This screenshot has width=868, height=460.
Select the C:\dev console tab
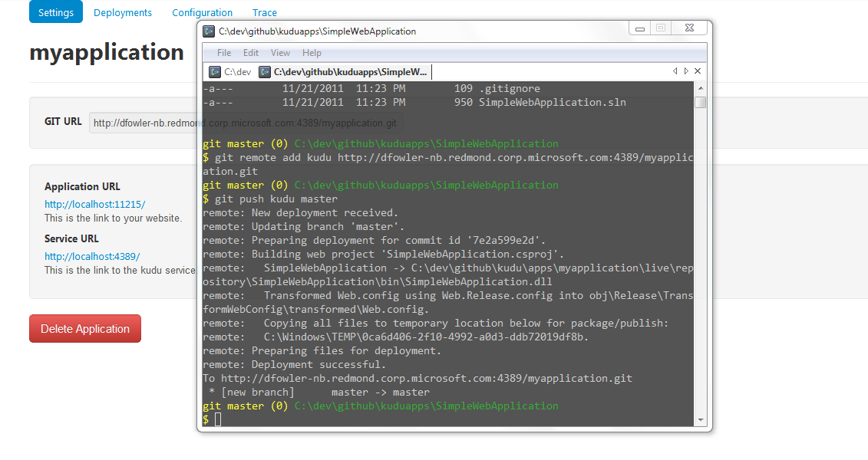tap(230, 72)
